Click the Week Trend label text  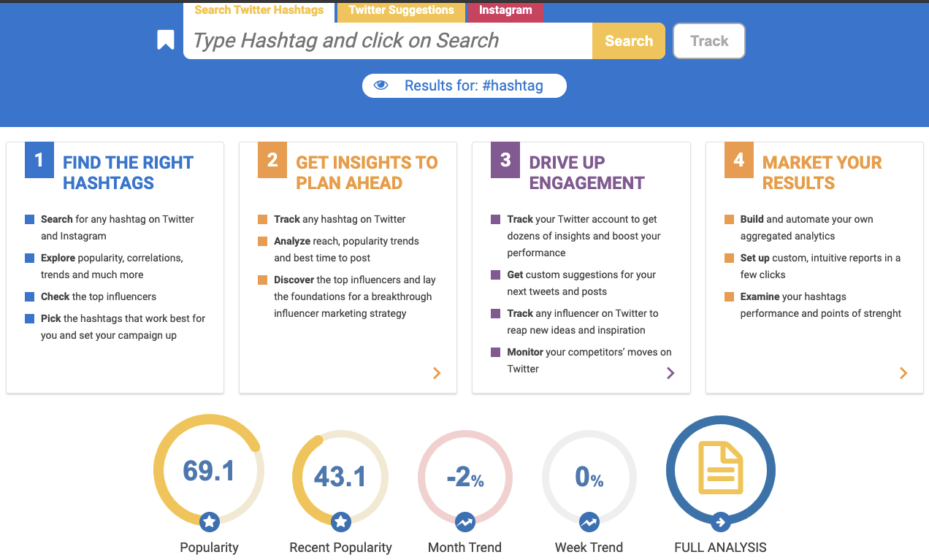click(x=589, y=547)
